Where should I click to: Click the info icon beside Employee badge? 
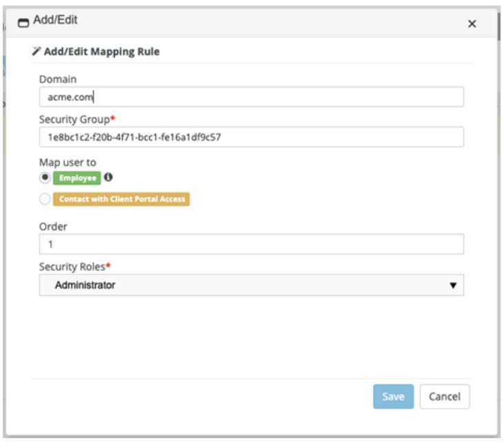(x=108, y=177)
